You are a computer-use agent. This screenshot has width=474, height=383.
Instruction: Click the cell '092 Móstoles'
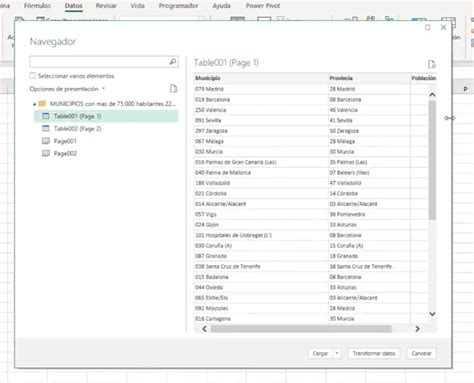[x=261, y=308]
